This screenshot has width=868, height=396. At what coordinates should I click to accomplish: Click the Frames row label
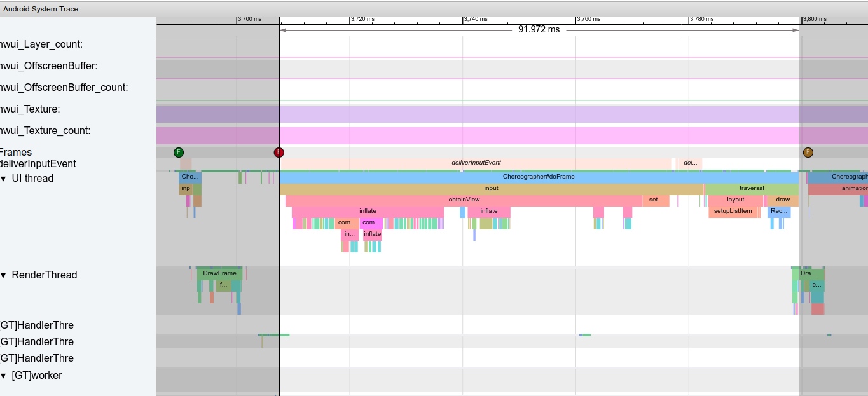tap(16, 153)
